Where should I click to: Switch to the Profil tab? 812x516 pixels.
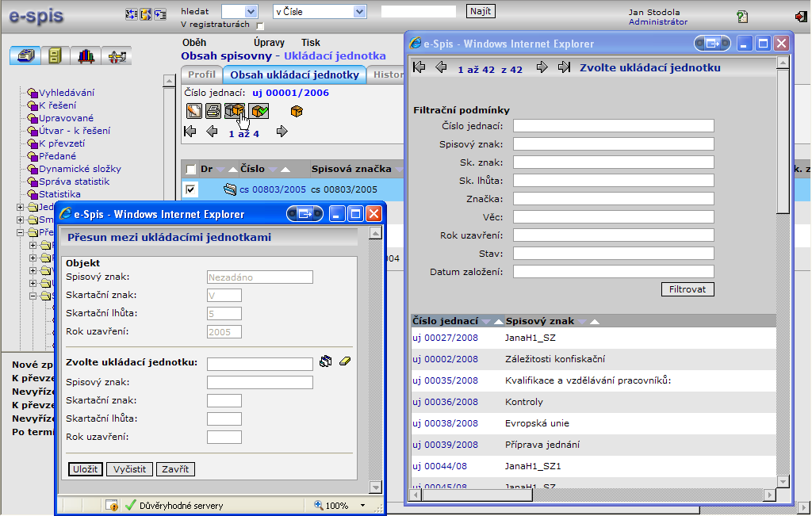(x=201, y=75)
